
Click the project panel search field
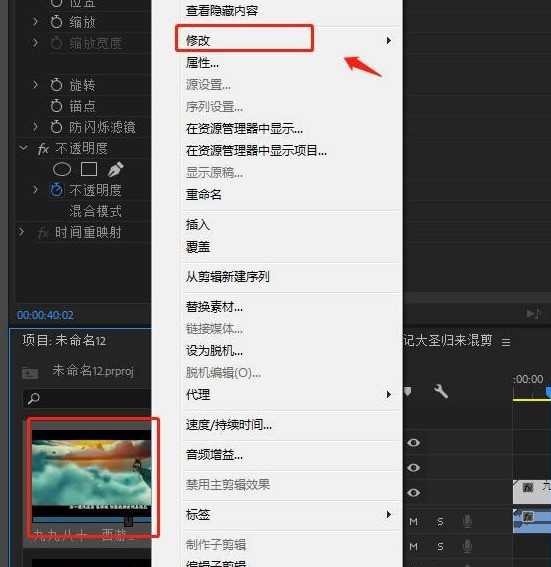[x=87, y=398]
